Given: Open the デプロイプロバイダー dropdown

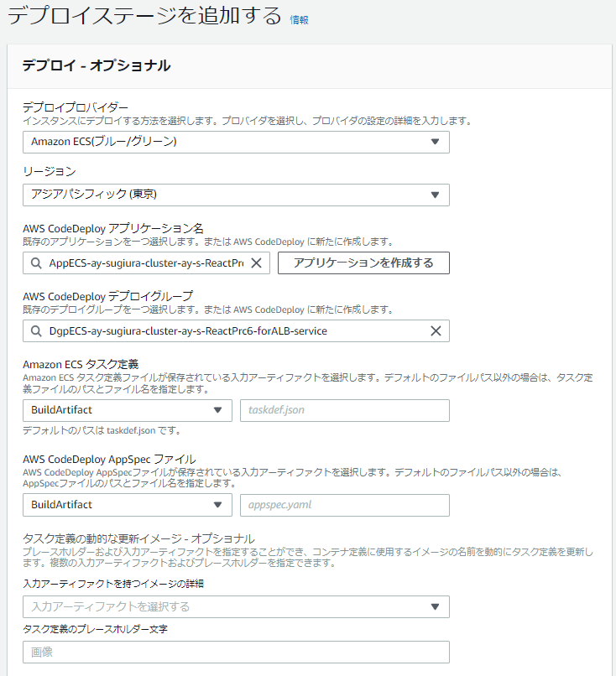Looking at the screenshot, I should point(236,143).
